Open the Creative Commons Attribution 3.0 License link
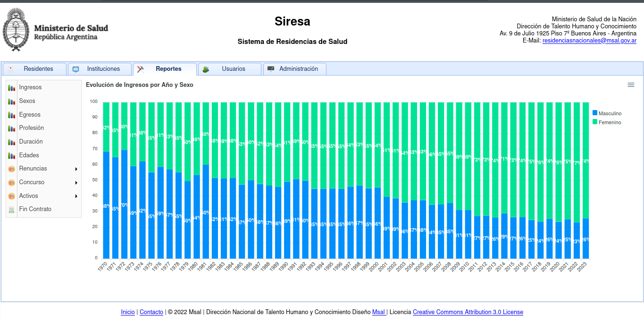 (x=468, y=312)
